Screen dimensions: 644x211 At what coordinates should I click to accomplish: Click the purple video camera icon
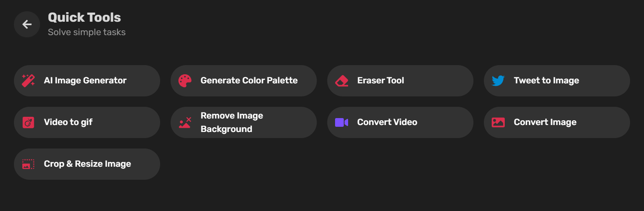click(342, 122)
